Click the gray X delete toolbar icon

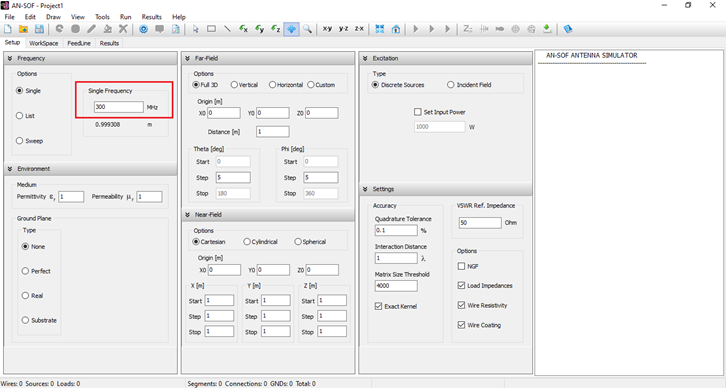[x=123, y=29]
